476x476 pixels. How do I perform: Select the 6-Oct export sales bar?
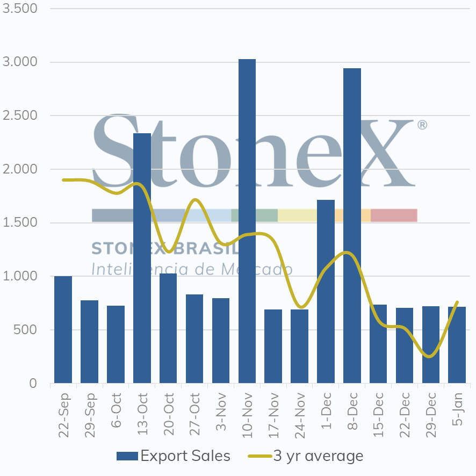(116, 344)
